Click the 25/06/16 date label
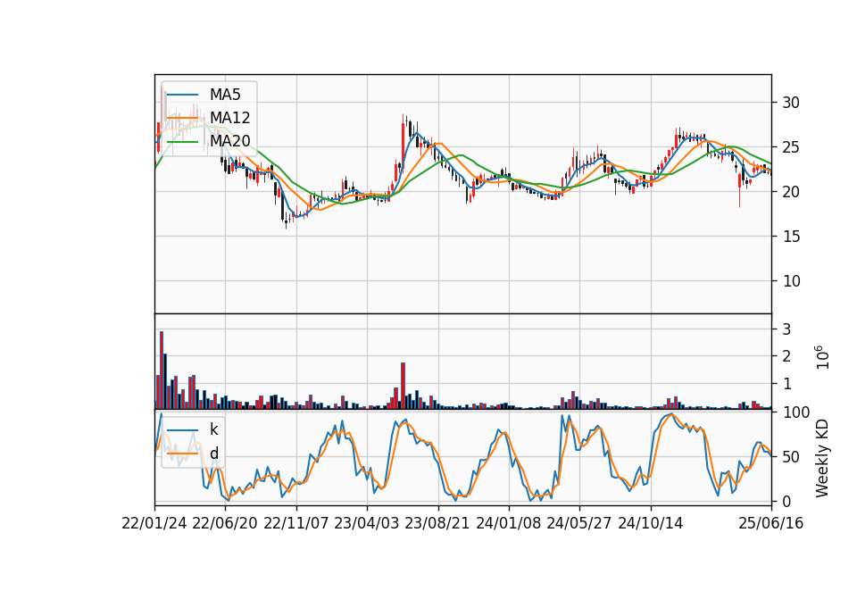Screen dimensions: 857x616 point(771,523)
